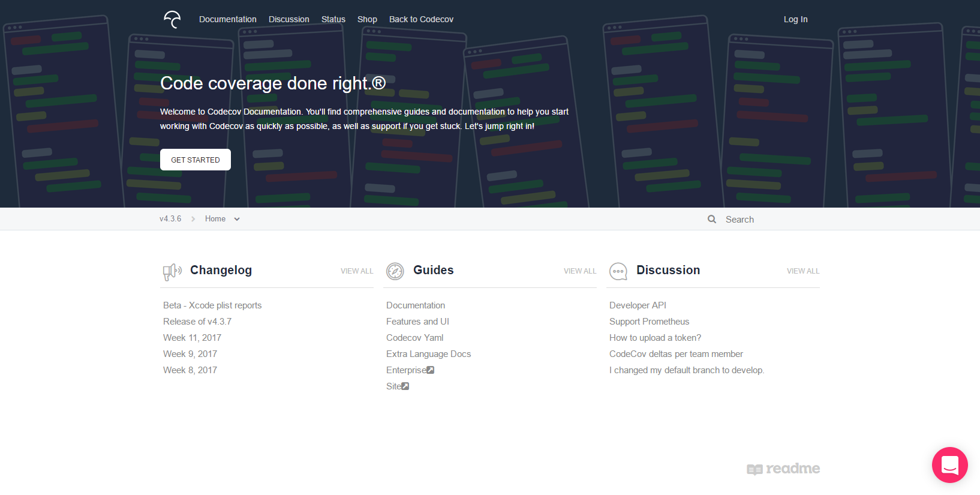Open the Changelog megaphone icon
The image size is (980, 495).
[172, 272]
